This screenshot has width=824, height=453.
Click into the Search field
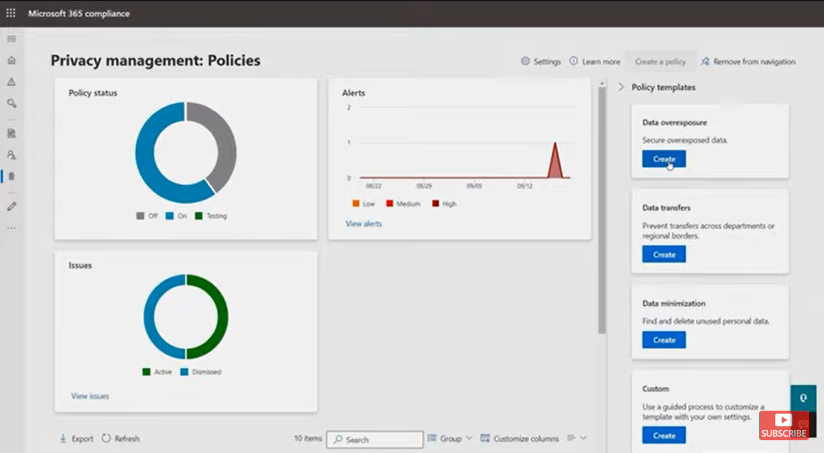click(375, 439)
